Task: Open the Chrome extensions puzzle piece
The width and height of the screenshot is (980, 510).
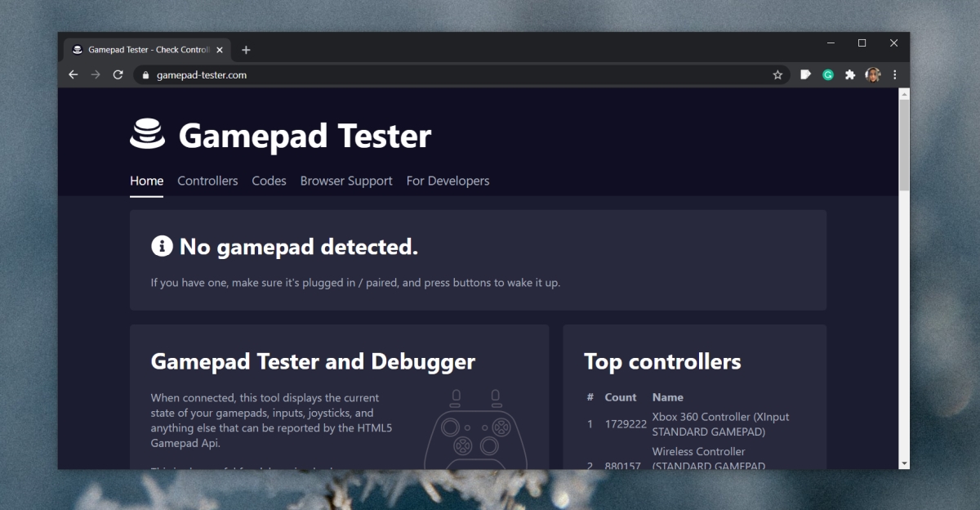Action: [850, 74]
